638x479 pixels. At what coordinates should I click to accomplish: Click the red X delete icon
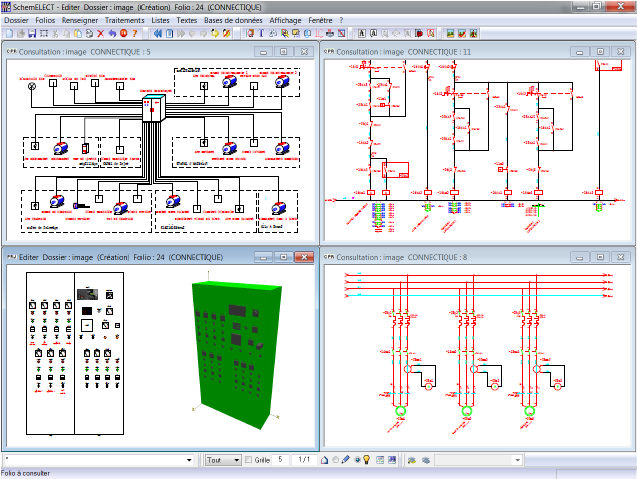[101, 33]
